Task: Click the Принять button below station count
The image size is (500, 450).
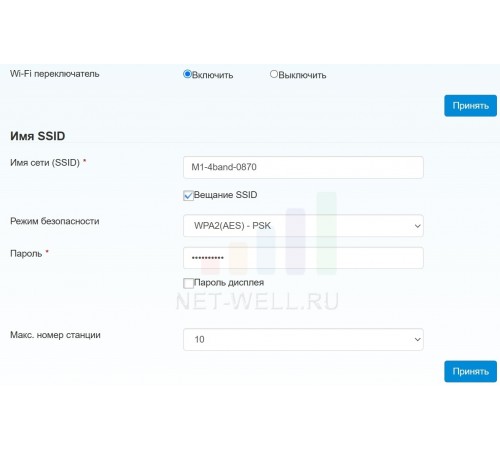Action: [x=470, y=371]
